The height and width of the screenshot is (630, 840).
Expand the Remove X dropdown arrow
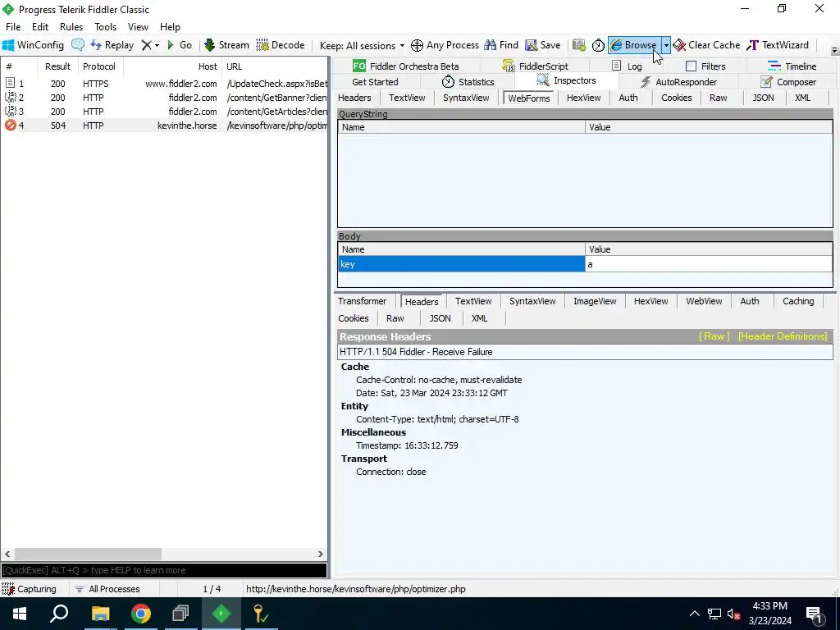point(157,46)
